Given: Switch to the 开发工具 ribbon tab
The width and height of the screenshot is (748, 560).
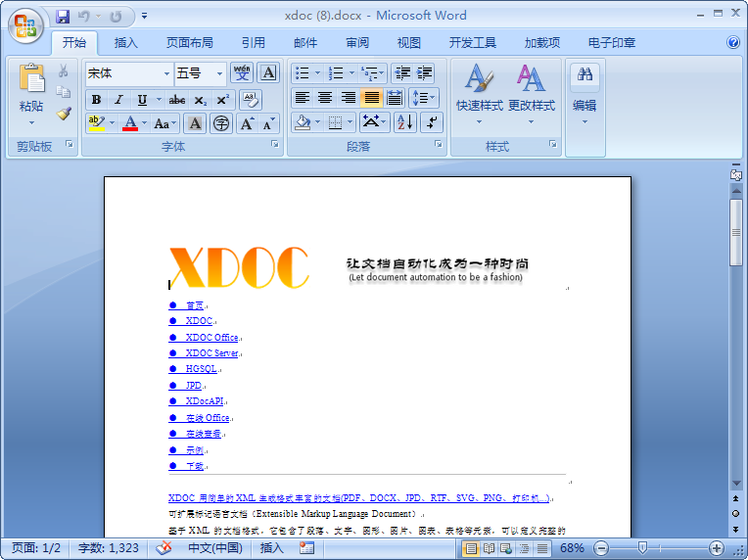Looking at the screenshot, I should [x=472, y=43].
